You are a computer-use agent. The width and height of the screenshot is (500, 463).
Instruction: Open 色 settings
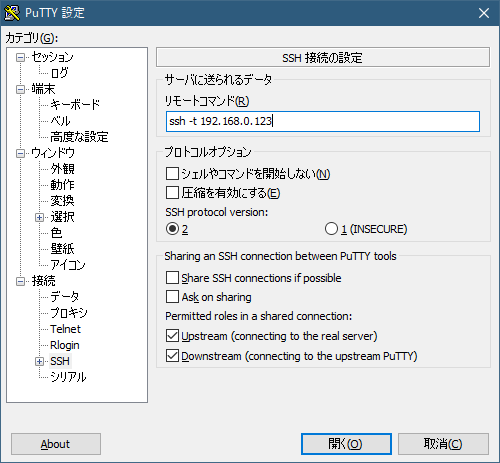[56, 233]
